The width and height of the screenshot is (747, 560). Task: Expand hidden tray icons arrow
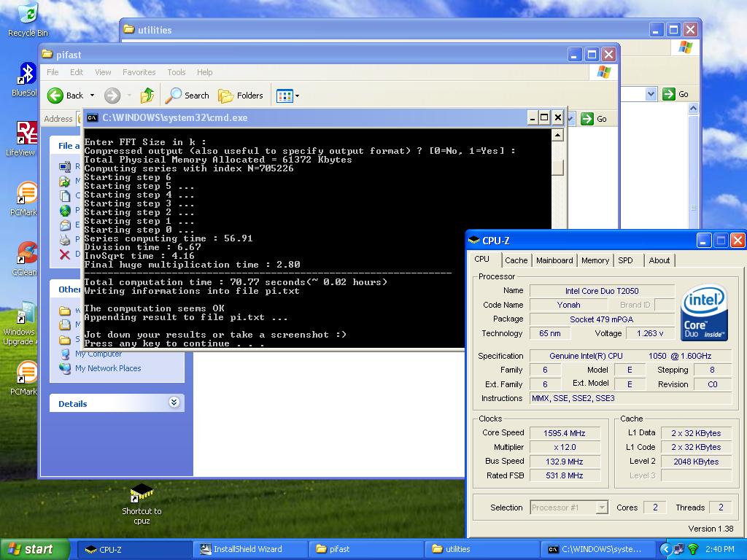[x=665, y=550]
